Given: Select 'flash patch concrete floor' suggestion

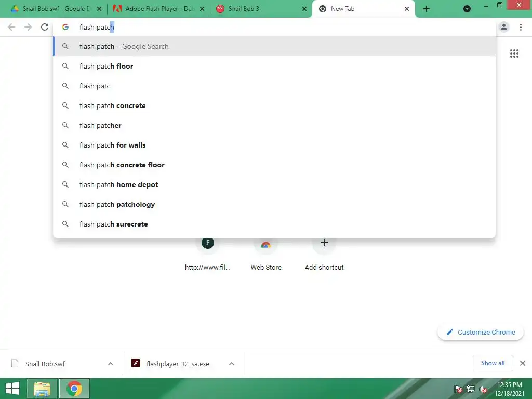Looking at the screenshot, I should tap(274, 165).
